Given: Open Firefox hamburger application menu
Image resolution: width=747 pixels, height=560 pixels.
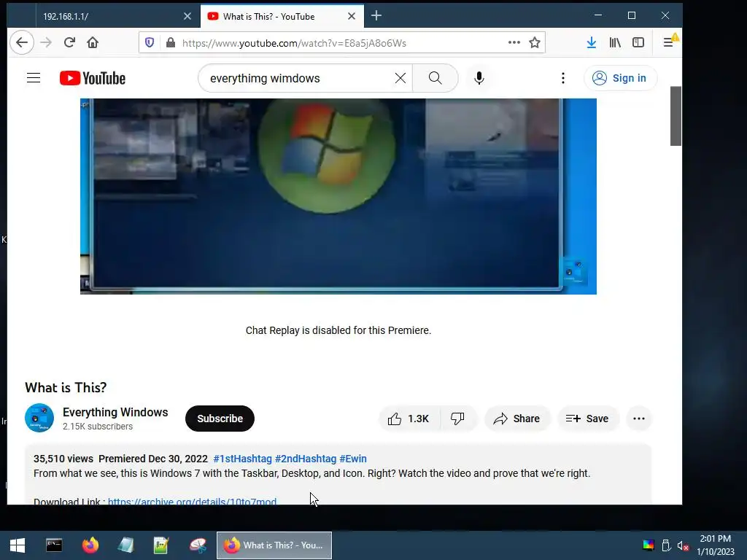Looking at the screenshot, I should pyautogui.click(x=669, y=43).
